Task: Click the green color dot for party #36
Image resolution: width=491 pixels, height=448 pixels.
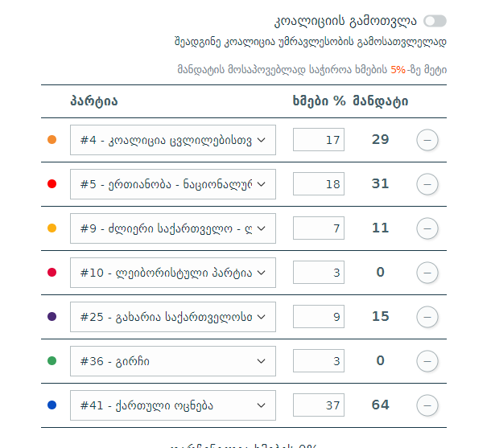Action: pos(52,361)
